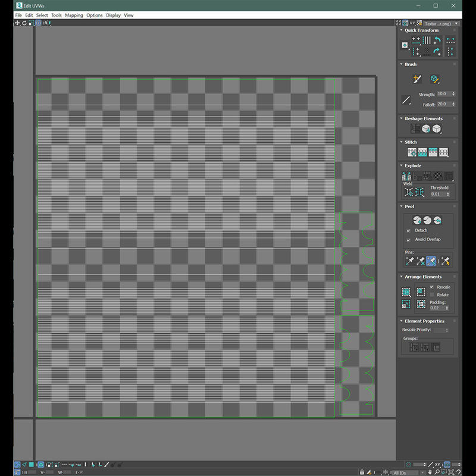Screen dimensions: 476x476
Task: Click the Pan view hand icon
Action: (430, 472)
